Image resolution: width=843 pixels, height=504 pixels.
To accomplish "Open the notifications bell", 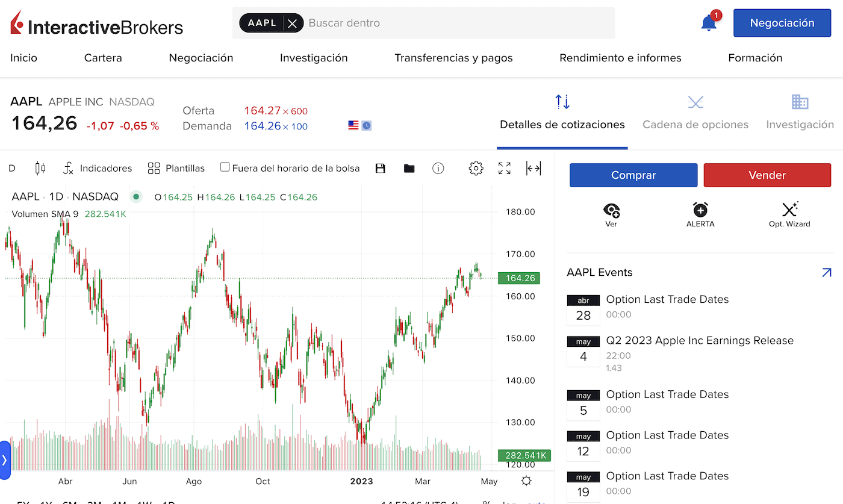I will 709,23.
